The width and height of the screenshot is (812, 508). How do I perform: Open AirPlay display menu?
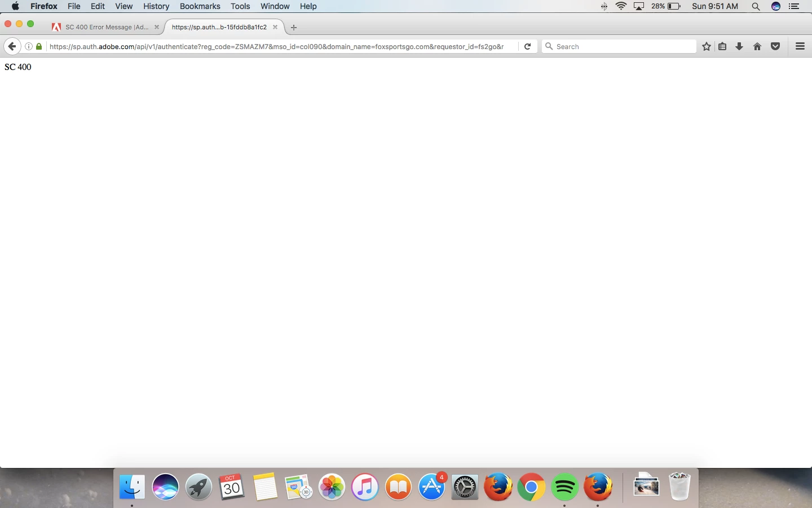tap(639, 6)
